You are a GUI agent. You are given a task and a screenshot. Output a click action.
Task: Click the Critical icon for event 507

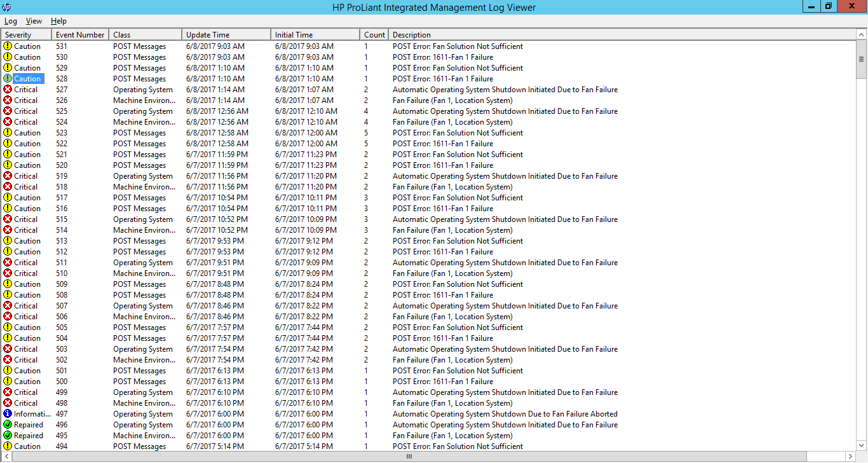8,306
